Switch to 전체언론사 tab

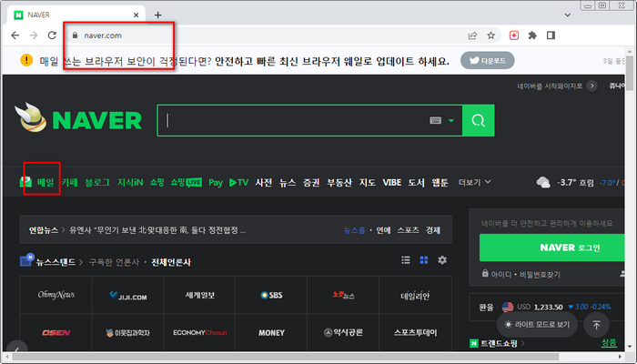click(171, 262)
